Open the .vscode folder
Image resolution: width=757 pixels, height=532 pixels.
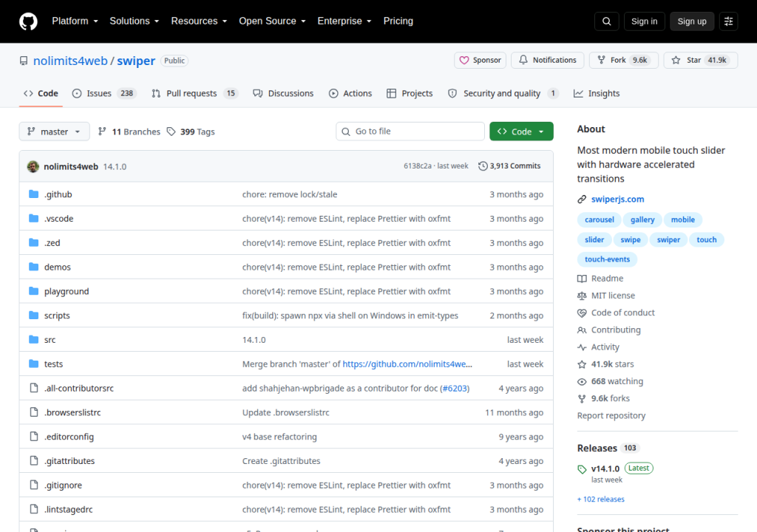pyautogui.click(x=59, y=219)
